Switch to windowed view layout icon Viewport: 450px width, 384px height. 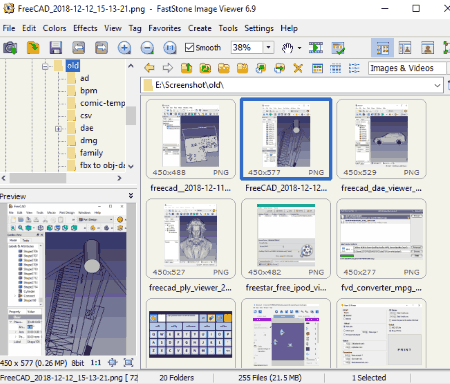[x=405, y=48]
